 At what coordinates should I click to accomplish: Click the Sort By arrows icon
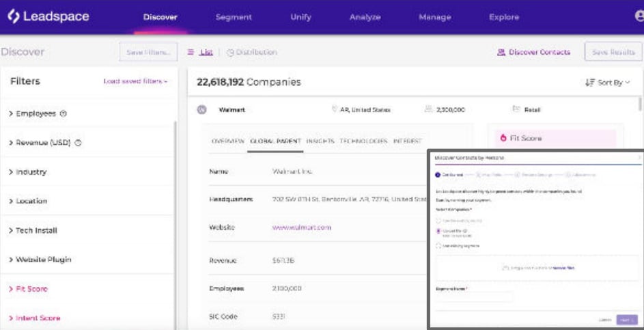pos(590,83)
